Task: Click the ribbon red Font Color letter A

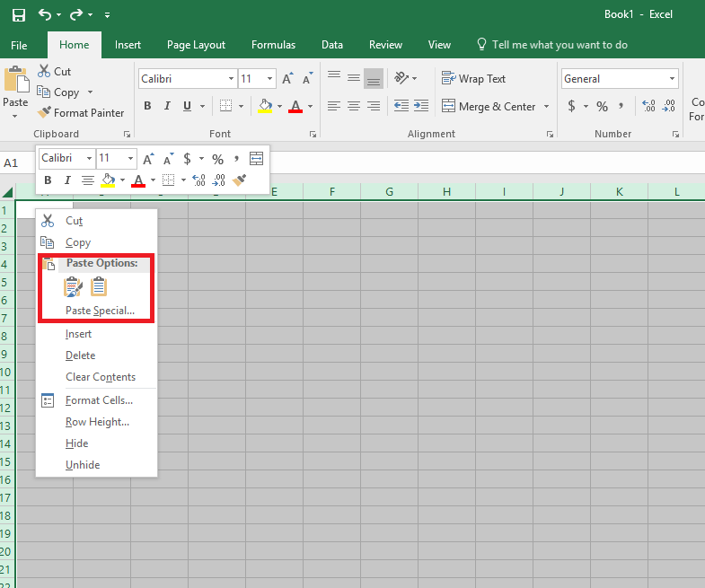Action: pyautogui.click(x=295, y=106)
